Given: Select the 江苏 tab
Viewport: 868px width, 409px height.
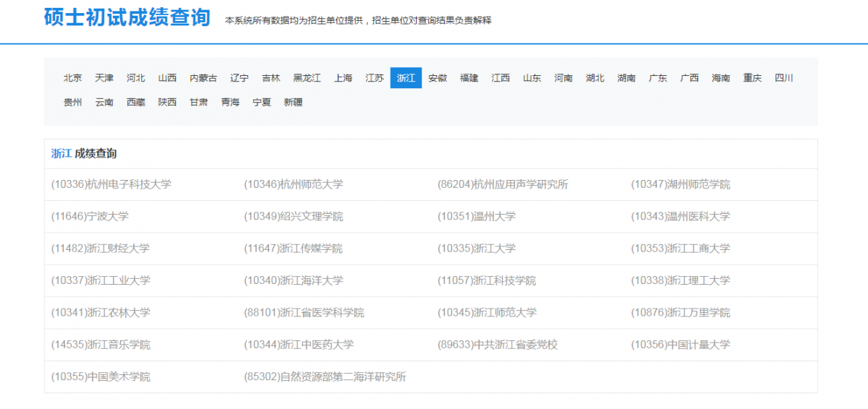Looking at the screenshot, I should [x=375, y=78].
